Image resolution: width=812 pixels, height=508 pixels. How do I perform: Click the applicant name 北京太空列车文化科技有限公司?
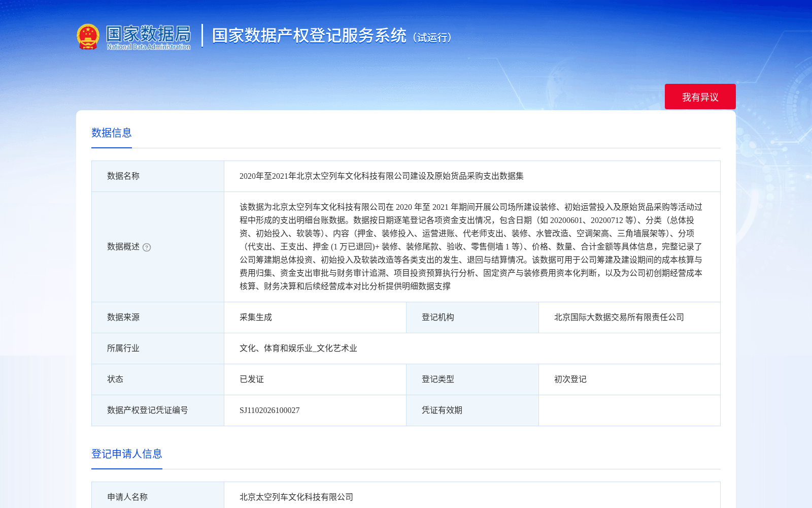tap(296, 497)
